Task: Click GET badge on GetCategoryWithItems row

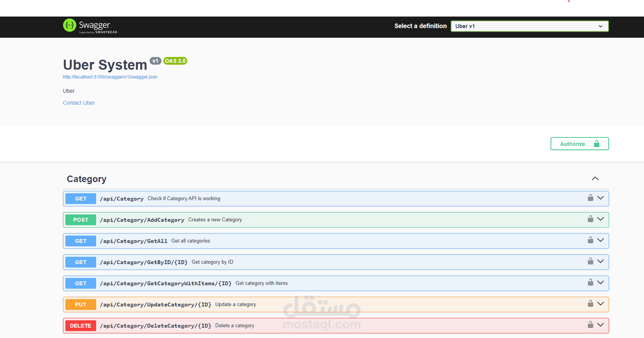Action: (81, 283)
